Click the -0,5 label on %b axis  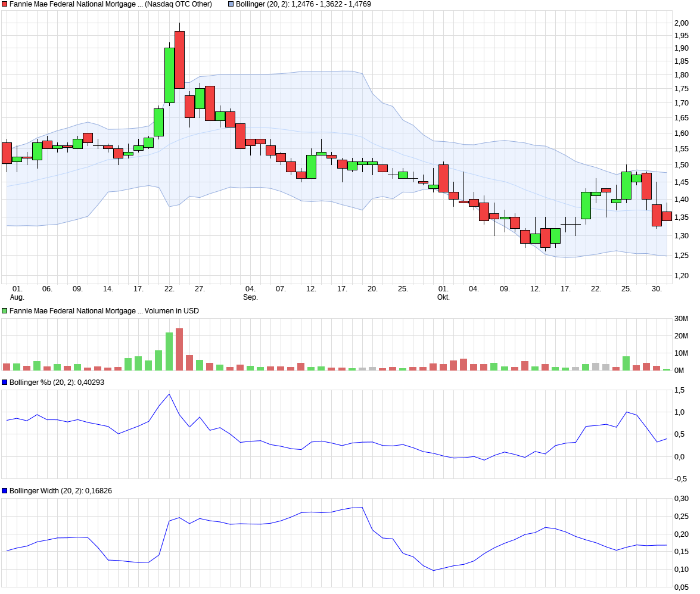[x=680, y=479]
